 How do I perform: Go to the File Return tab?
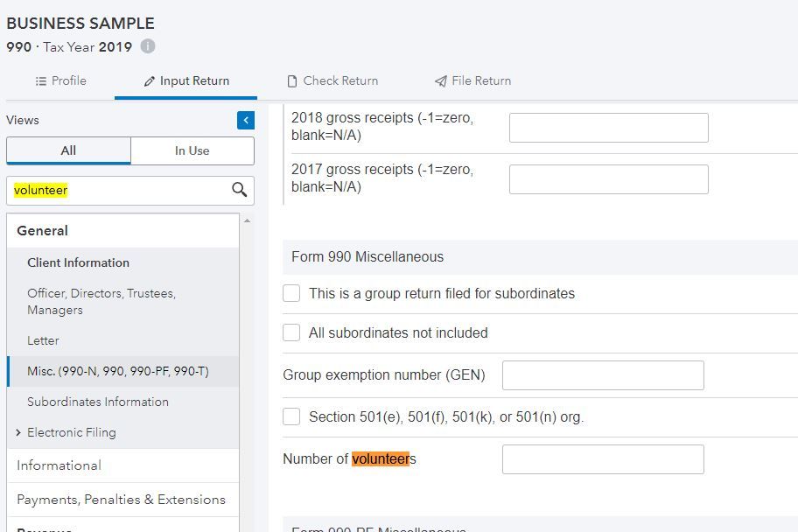pyautogui.click(x=472, y=80)
